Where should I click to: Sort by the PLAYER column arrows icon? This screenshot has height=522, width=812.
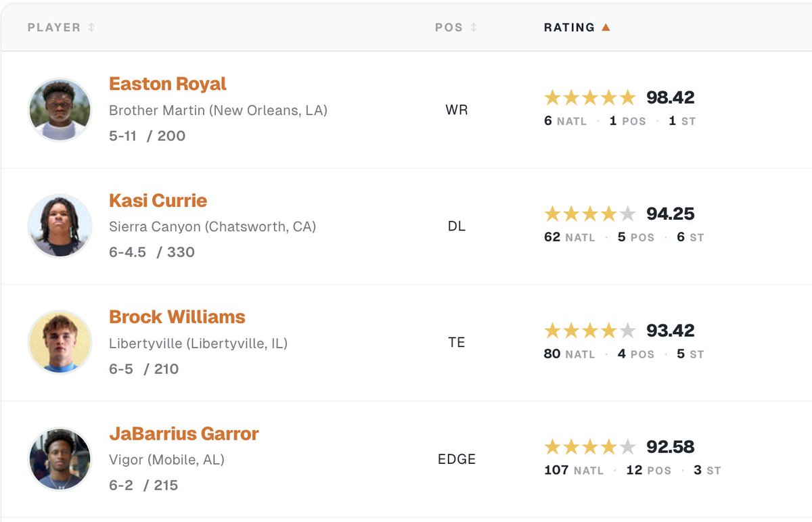[91, 28]
